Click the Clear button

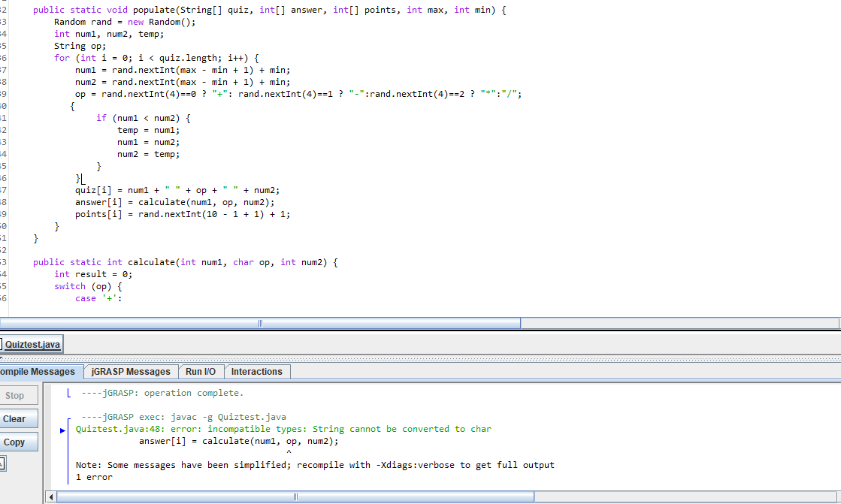pos(17,418)
